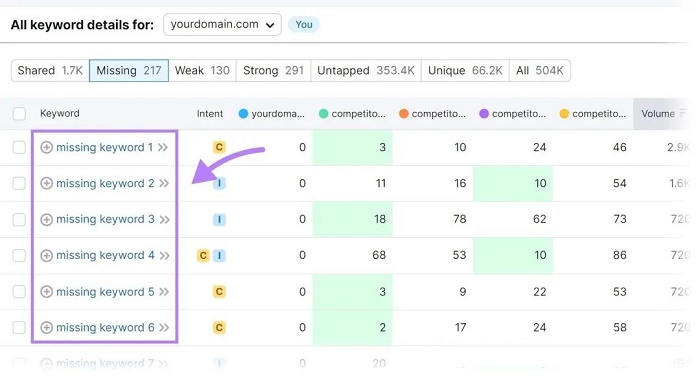Click the plus icon beside missing keyword 1
Image resolution: width=700 pixels, height=380 pixels.
(x=46, y=147)
